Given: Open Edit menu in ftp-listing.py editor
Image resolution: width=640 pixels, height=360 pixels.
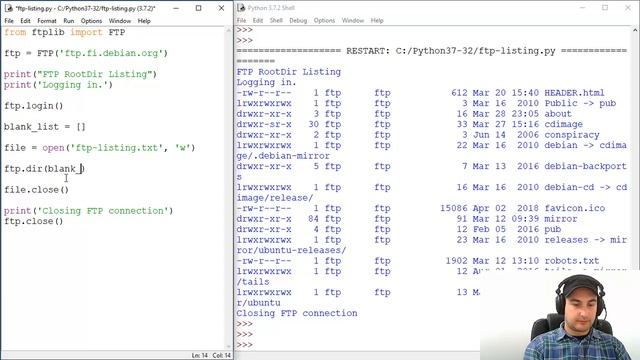Looking at the screenshot, I should click(x=25, y=21).
